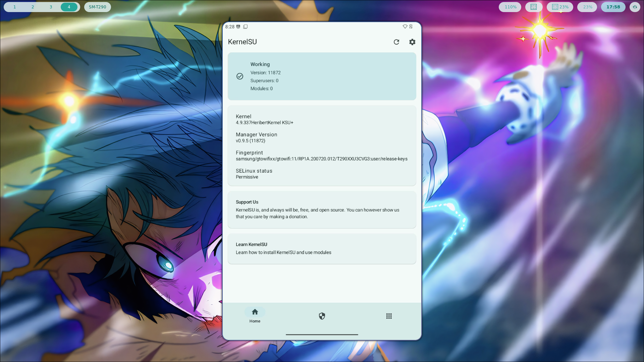Image resolution: width=644 pixels, height=362 pixels.
Task: Open the Learn KernelSU card
Action: pos(322,249)
